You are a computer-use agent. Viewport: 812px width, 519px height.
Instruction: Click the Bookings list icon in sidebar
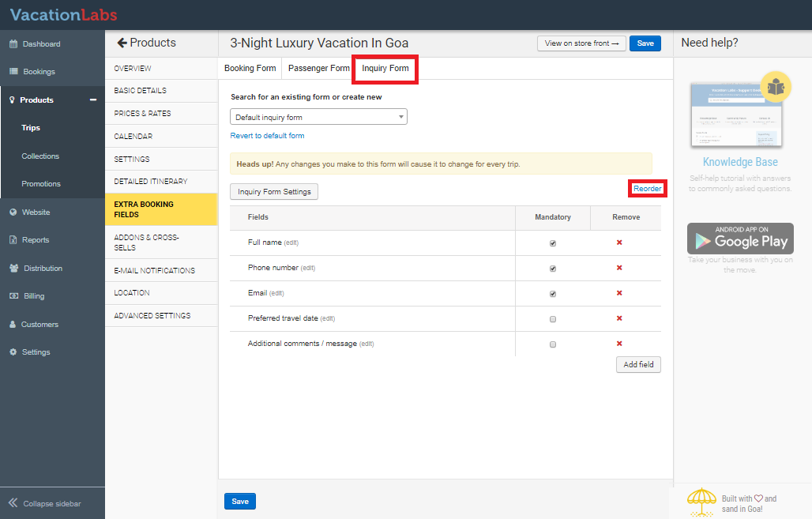coord(13,72)
